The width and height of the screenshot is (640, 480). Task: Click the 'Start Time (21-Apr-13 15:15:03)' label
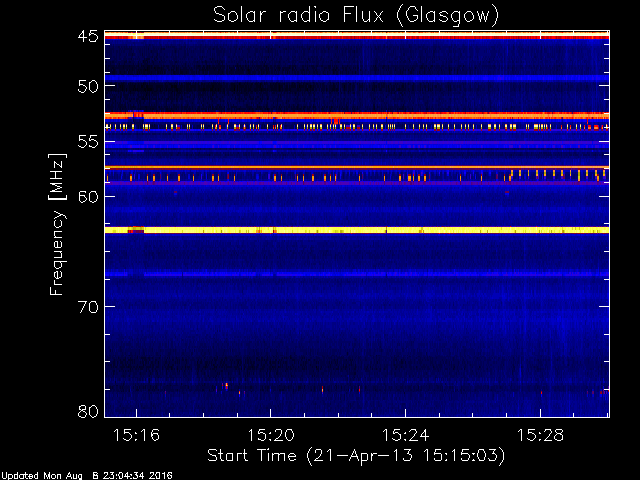tap(356, 456)
